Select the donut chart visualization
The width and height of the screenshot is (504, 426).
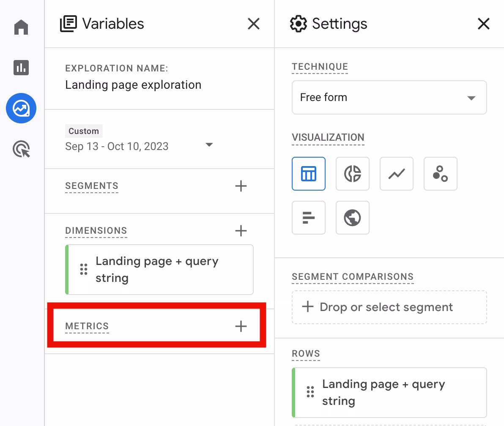tap(353, 174)
